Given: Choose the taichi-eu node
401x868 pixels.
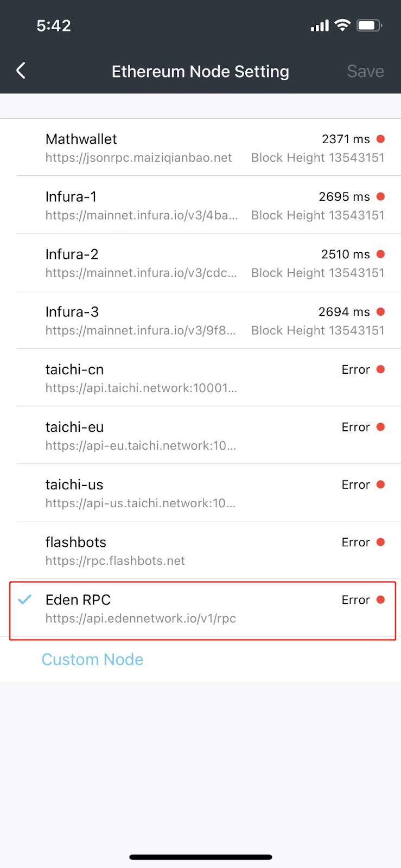Looking at the screenshot, I should [x=74, y=427].
